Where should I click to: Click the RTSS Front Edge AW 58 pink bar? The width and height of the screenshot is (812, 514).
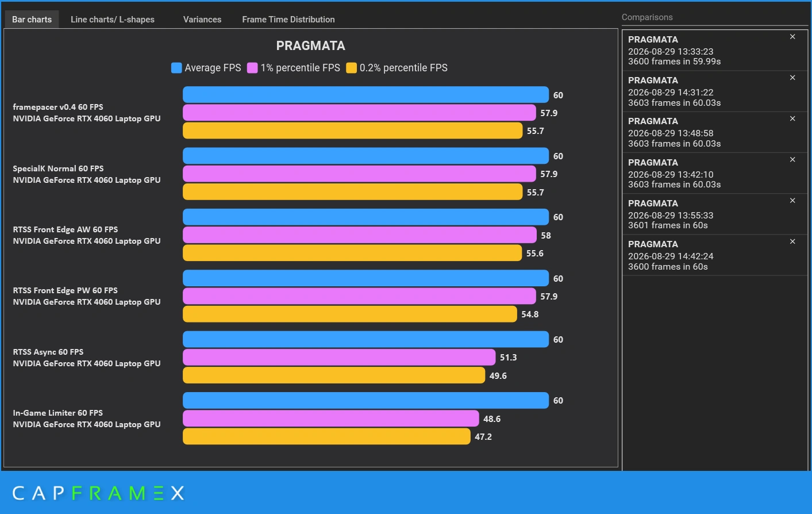click(360, 235)
